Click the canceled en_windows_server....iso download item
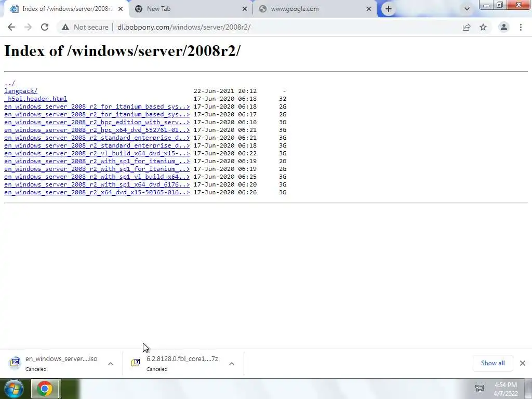The width and height of the screenshot is (532, 399). pyautogui.click(x=61, y=363)
